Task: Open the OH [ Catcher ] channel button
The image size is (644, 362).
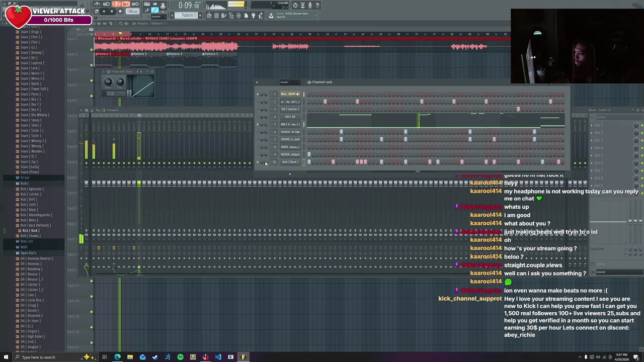Action: (290, 109)
